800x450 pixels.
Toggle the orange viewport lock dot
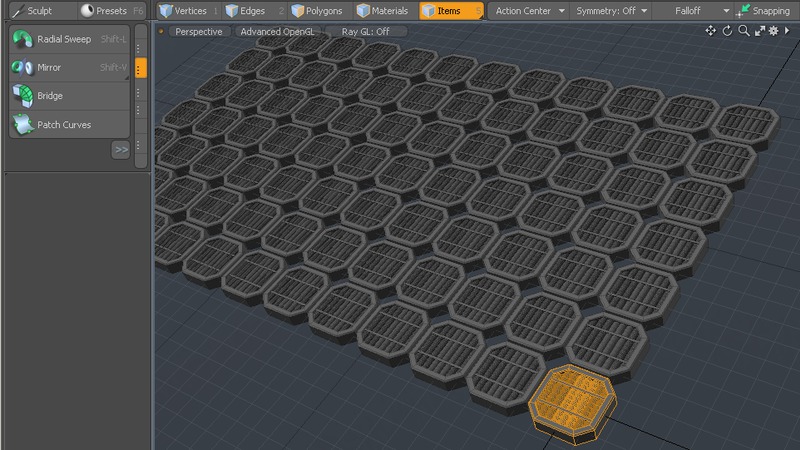(x=161, y=31)
